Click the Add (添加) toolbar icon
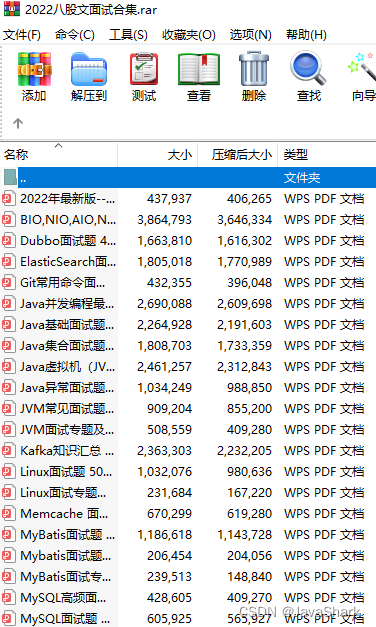Viewport: 376px width, 627px height. [x=34, y=69]
